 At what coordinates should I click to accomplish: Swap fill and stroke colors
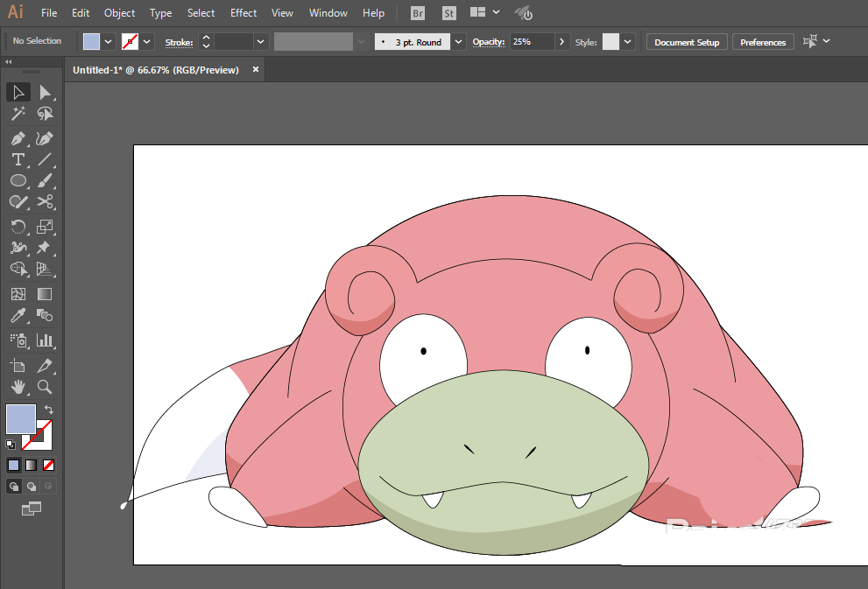point(49,410)
